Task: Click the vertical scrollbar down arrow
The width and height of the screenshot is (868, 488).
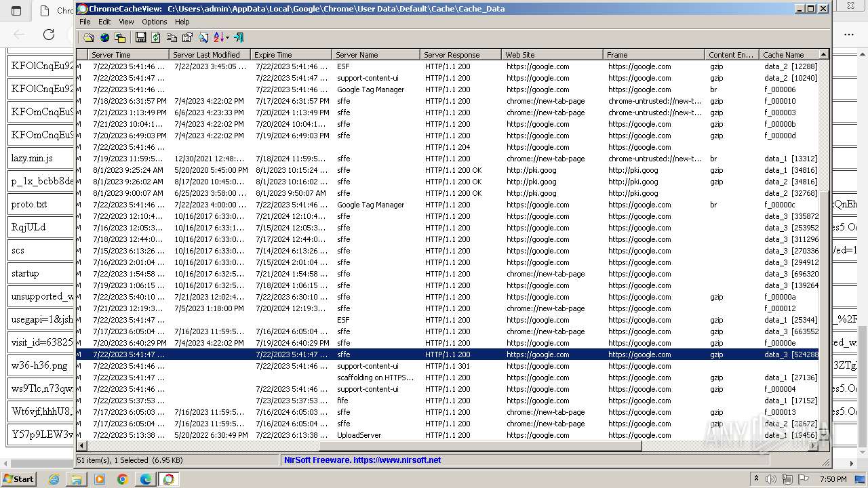Action: [825, 435]
